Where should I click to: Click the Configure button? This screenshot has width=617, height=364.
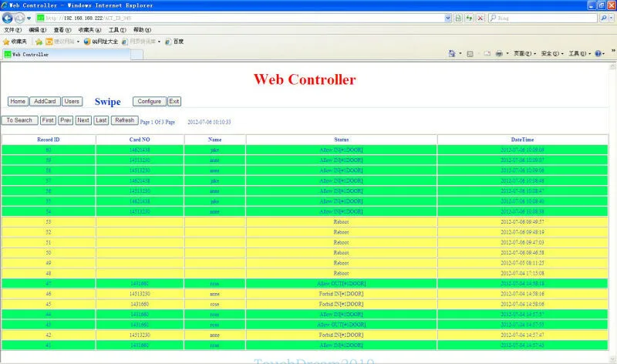[x=150, y=102]
